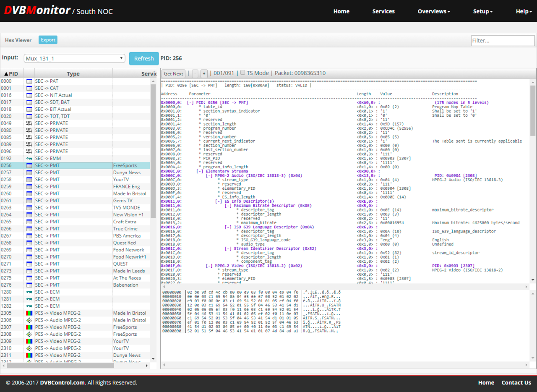The width and height of the screenshot is (537, 392).
Task: Click video icon for PID 2307 FreeSports
Action: 29,327
